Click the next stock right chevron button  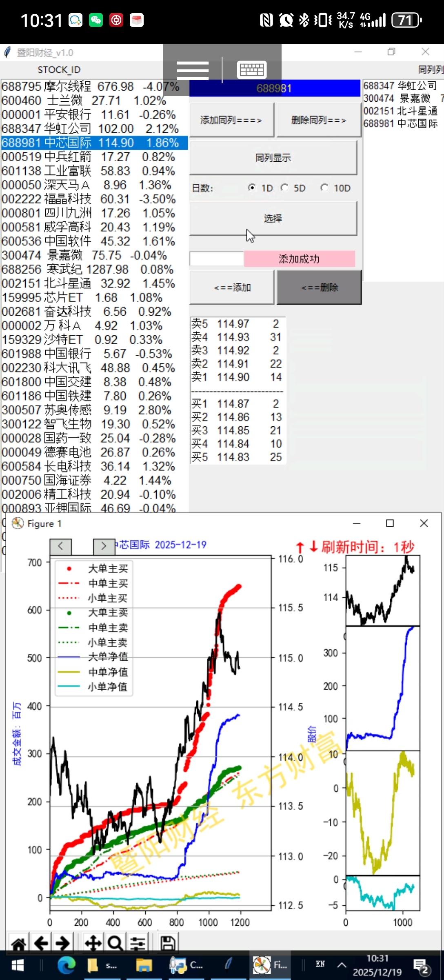click(x=104, y=546)
